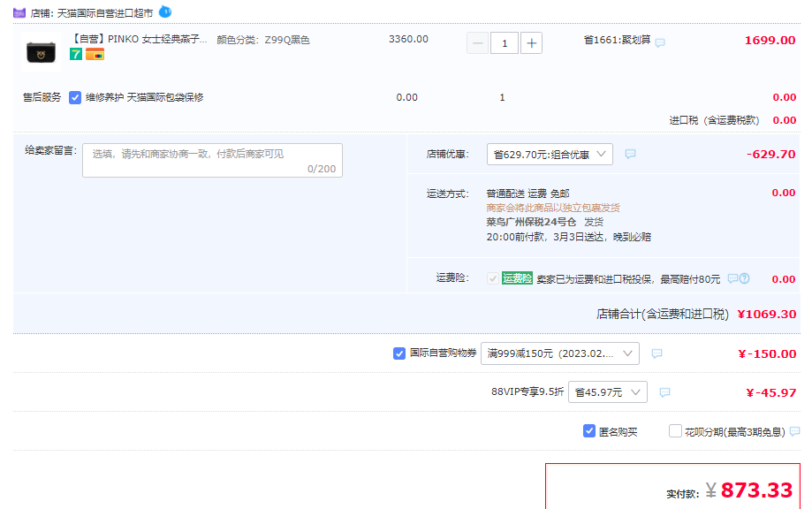This screenshot has height=509, width=812.
Task: Click coupon amount ¥-150.00
Action: tap(767, 354)
